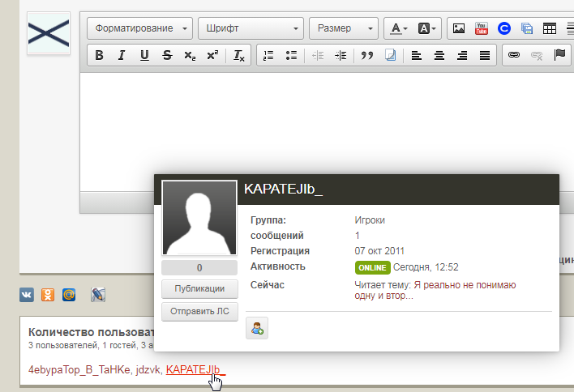Click the green ONLINE badge

[x=372, y=267]
